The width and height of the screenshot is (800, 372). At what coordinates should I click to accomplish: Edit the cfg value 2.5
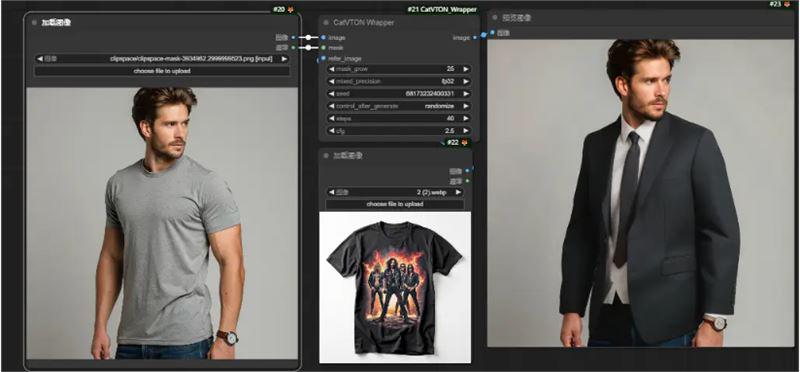[398, 131]
